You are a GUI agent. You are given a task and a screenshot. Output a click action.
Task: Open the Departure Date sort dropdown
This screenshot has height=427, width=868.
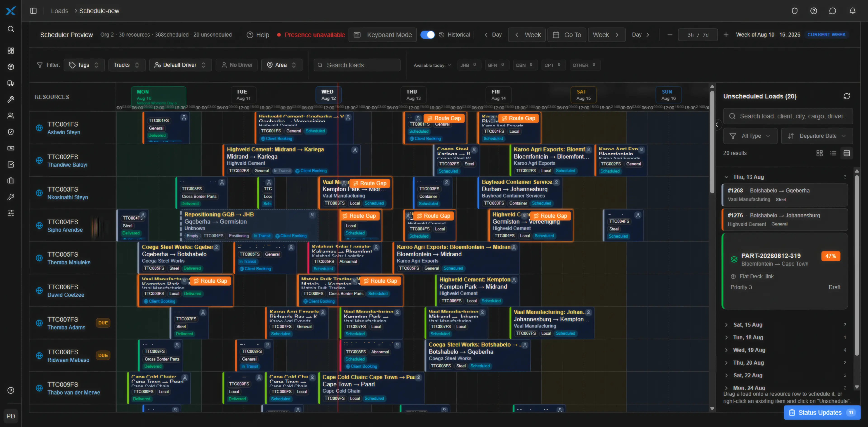[x=817, y=136]
